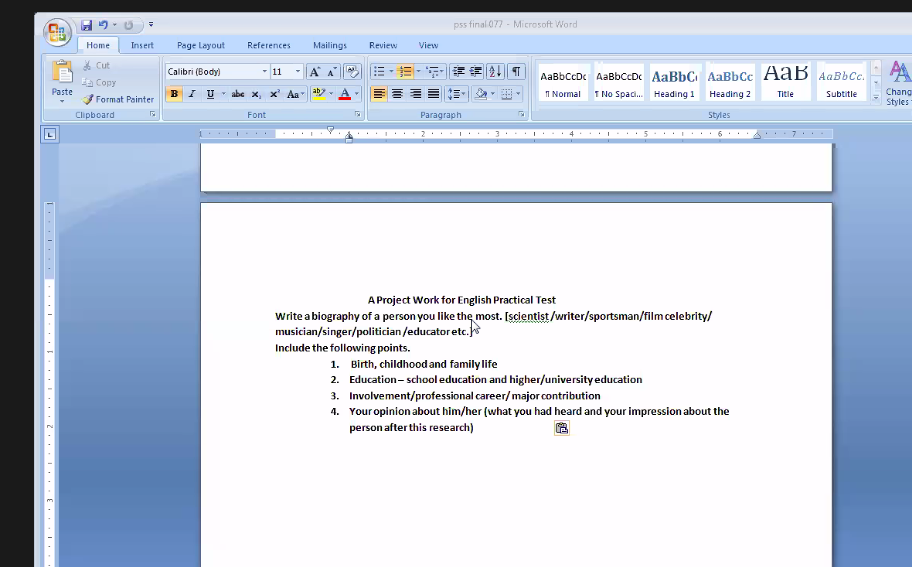Image resolution: width=912 pixels, height=567 pixels.
Task: Open the font name dropdown
Action: (265, 72)
